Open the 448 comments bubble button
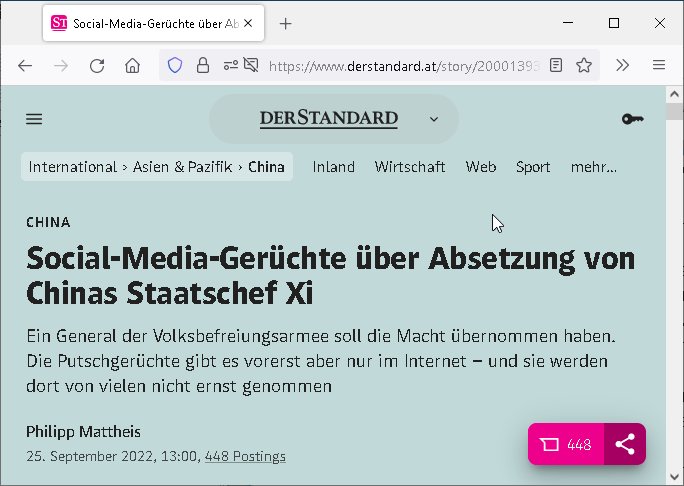This screenshot has height=486, width=684. 566,445
